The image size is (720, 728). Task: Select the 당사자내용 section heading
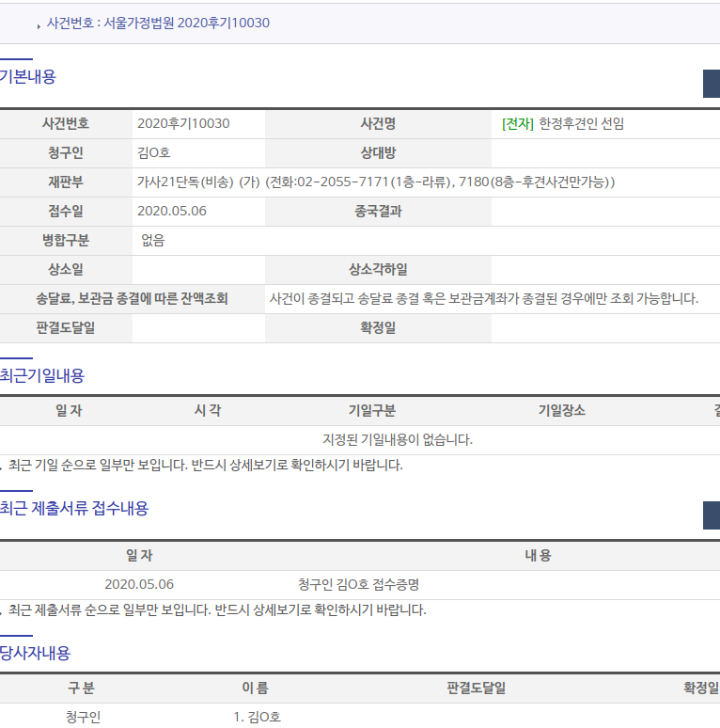click(36, 652)
